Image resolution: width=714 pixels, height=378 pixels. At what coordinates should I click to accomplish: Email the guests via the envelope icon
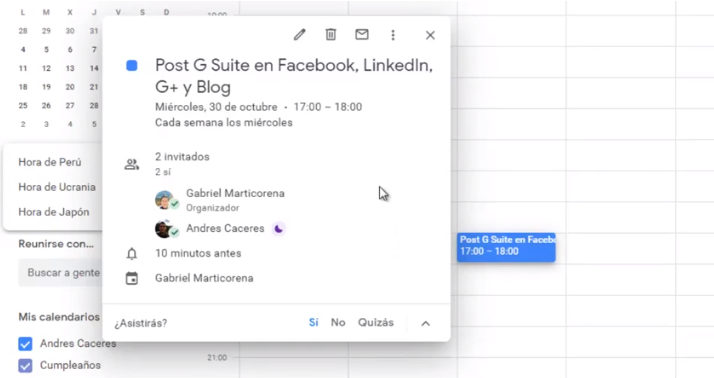pyautogui.click(x=362, y=34)
